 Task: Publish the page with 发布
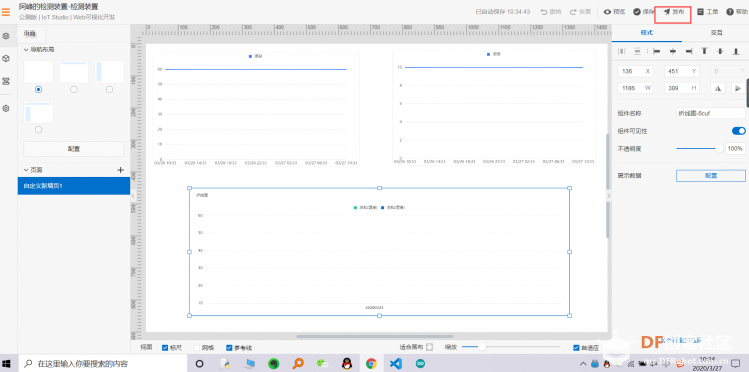(x=674, y=12)
